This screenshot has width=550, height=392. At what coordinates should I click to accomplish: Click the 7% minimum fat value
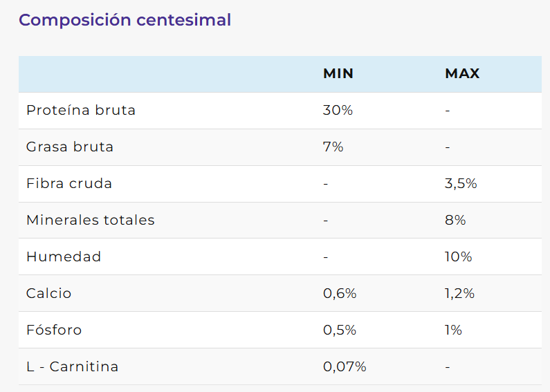[x=333, y=147]
